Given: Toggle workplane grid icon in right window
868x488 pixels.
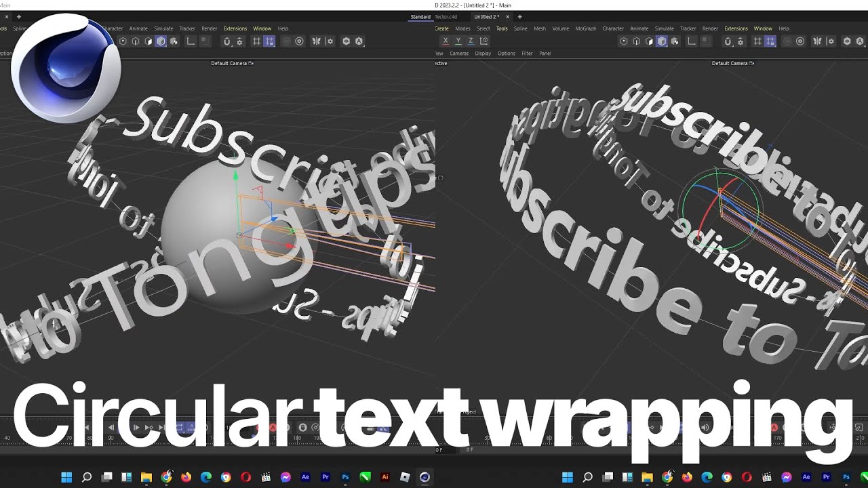Looking at the screenshot, I should 757,41.
